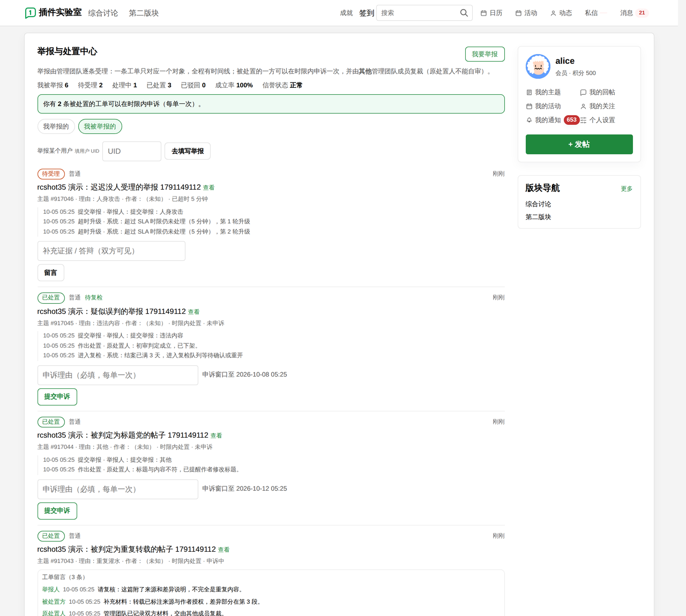The width and height of the screenshot is (686, 616).
Task: Click 查看 next to 疑似误判的举报
Action: click(194, 312)
